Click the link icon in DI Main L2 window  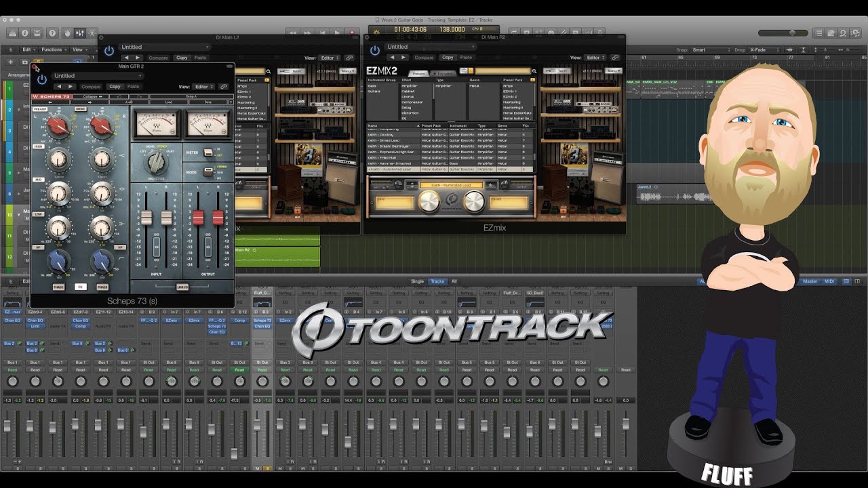[349, 58]
